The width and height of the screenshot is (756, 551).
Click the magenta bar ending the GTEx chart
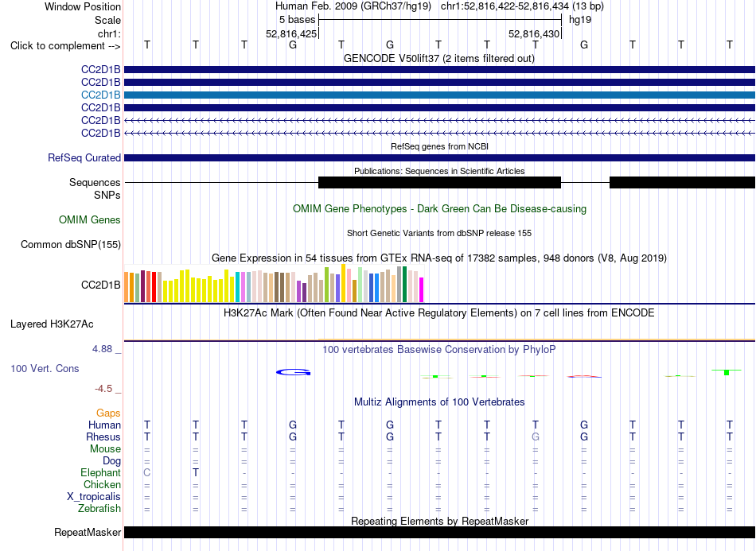point(422,290)
